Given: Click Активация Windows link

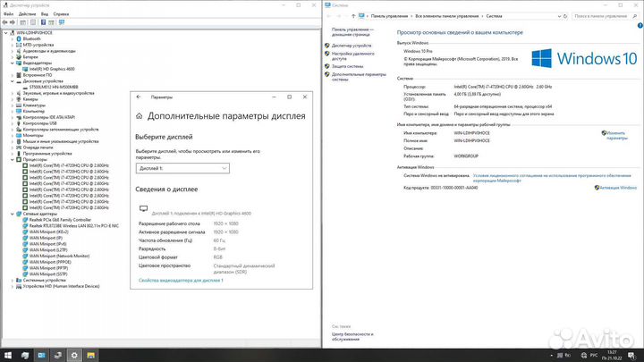Looking at the screenshot, I should [618, 188].
